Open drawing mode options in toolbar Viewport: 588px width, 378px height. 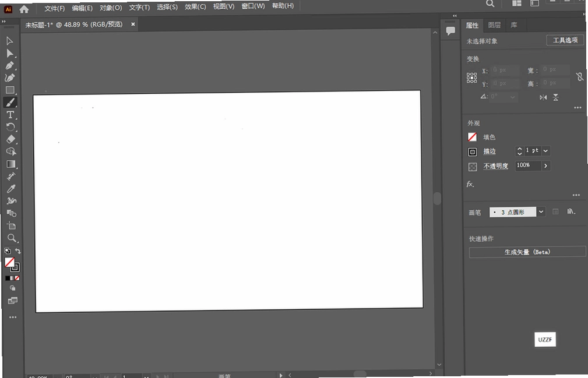13,288
